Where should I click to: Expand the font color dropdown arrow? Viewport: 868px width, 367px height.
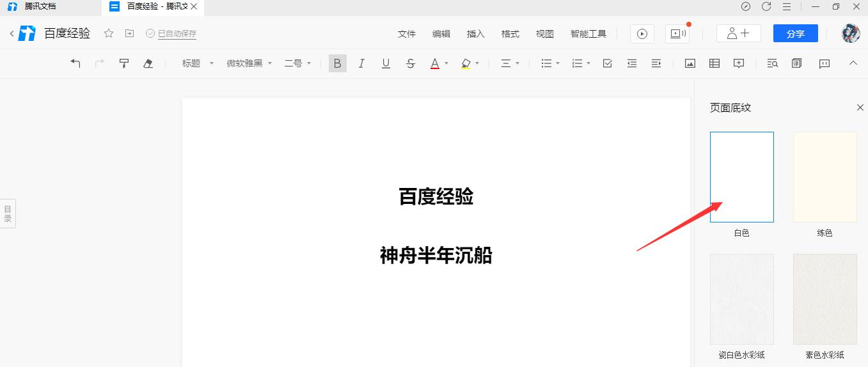click(x=446, y=63)
